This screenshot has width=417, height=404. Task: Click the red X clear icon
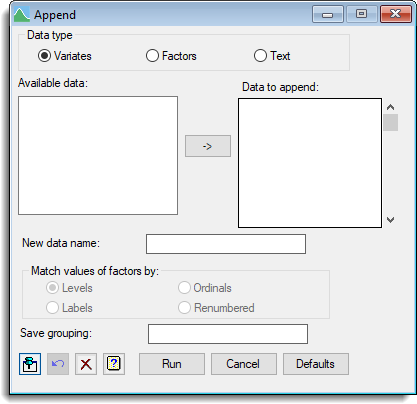point(86,364)
